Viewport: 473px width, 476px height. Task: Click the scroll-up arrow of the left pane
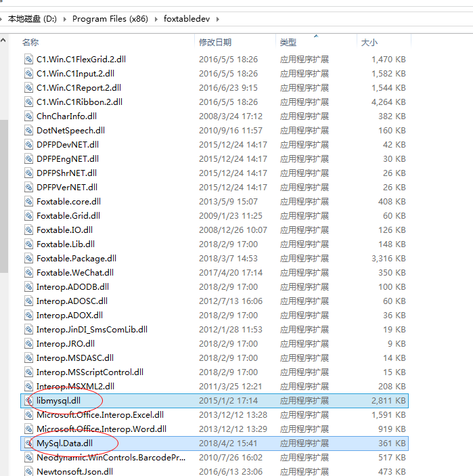coord(3,40)
